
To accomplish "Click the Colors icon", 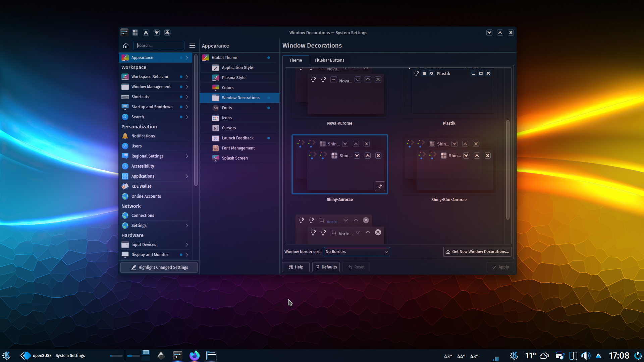I will coord(216,88).
